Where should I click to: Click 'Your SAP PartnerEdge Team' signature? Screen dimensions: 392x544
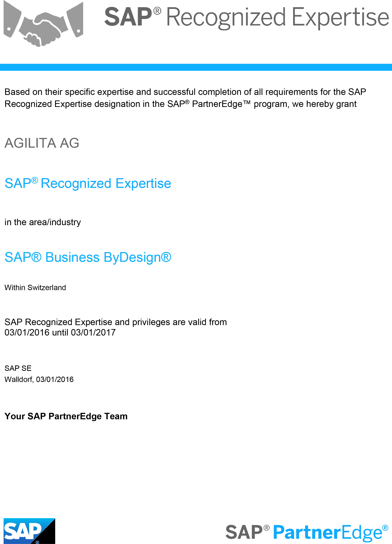[66, 416]
